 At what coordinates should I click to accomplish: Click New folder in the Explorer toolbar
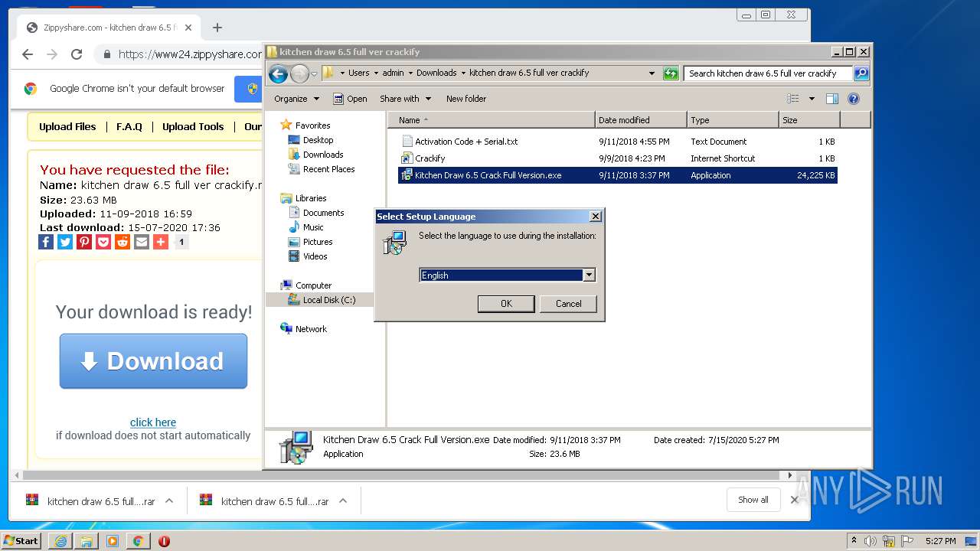point(466,99)
